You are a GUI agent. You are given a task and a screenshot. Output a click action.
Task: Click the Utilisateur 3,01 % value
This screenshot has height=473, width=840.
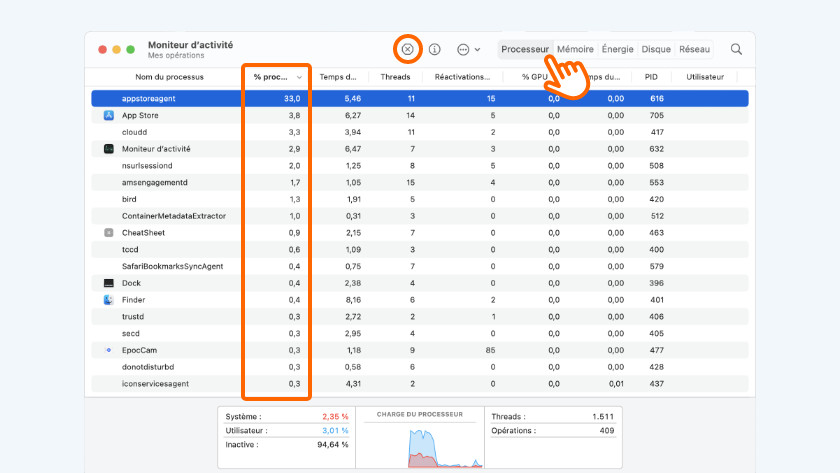335,430
